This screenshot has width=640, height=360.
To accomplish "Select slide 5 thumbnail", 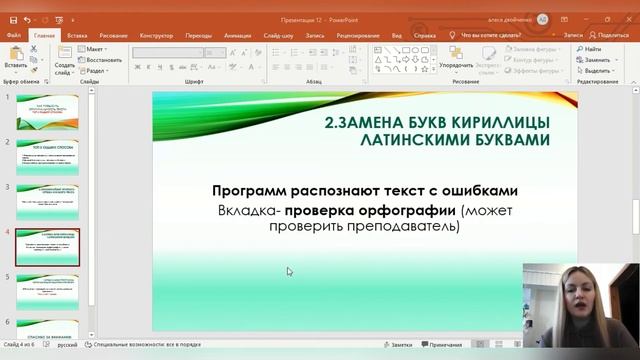I will click(47, 292).
